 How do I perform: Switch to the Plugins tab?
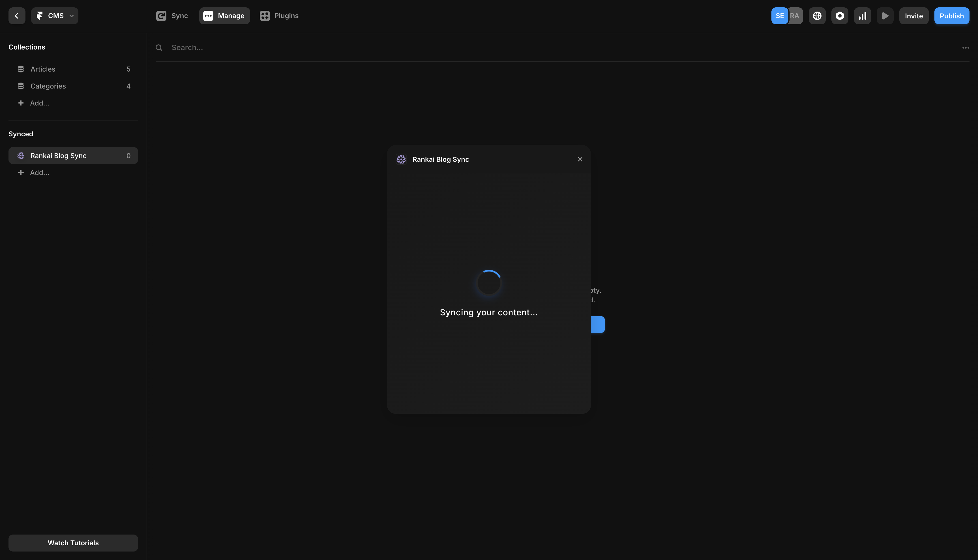coord(279,16)
